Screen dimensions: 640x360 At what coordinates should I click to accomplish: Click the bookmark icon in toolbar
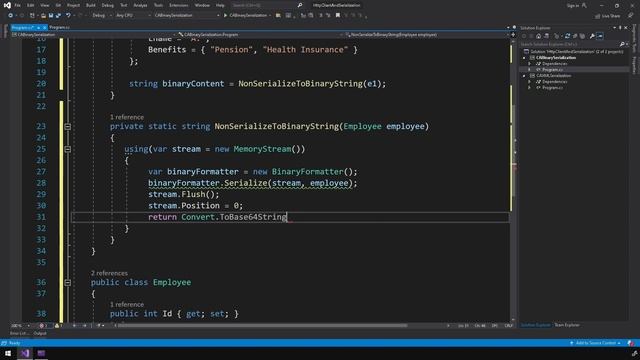coord(338,16)
